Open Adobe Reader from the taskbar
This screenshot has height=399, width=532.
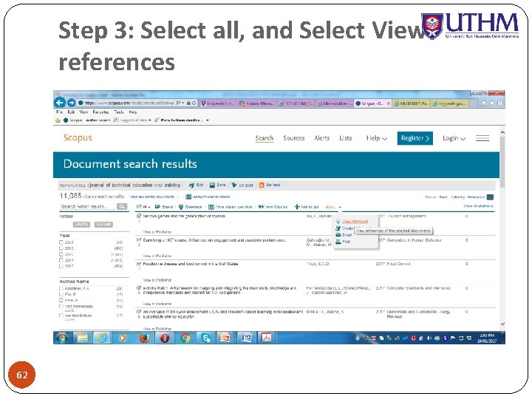coord(266,338)
